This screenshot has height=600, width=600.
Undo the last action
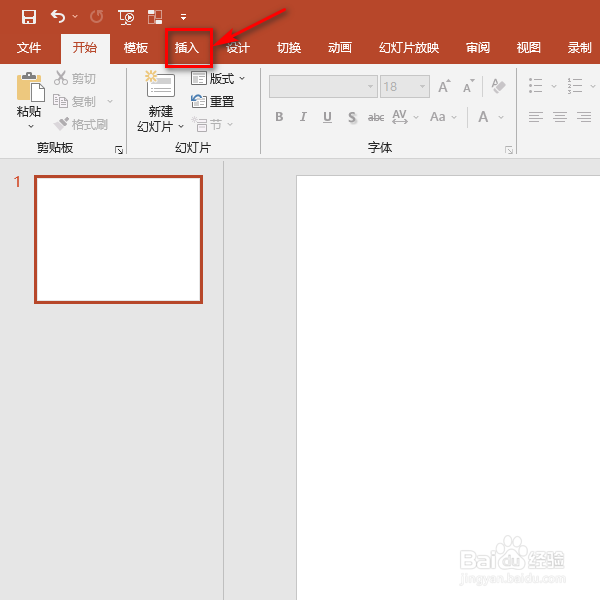pyautogui.click(x=58, y=17)
